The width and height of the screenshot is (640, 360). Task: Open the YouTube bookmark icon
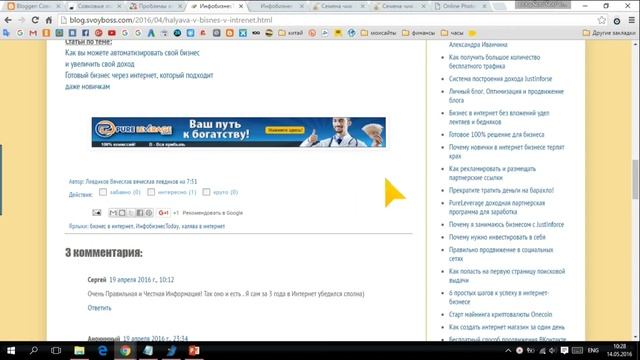pyautogui.click(x=111, y=33)
